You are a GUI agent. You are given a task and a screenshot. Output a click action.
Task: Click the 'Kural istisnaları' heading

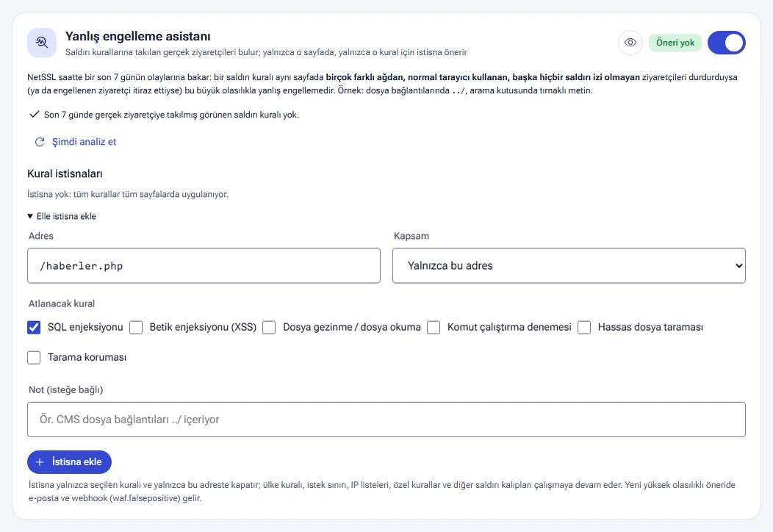point(65,173)
